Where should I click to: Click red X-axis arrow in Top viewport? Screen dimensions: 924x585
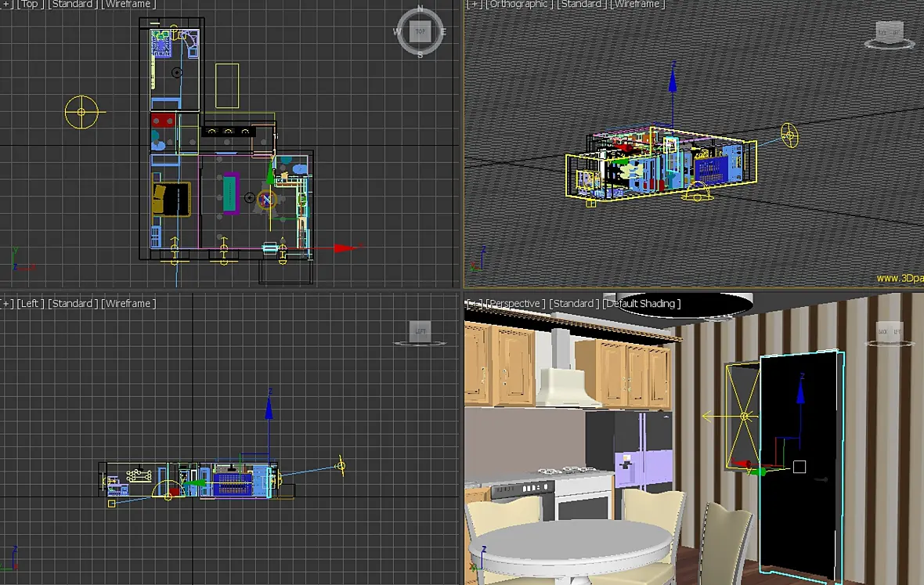pos(345,248)
